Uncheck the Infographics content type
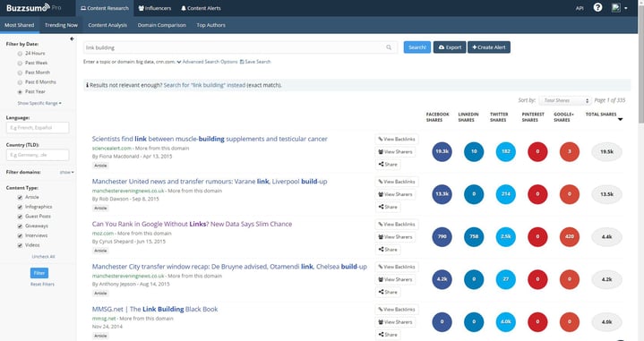 20,207
